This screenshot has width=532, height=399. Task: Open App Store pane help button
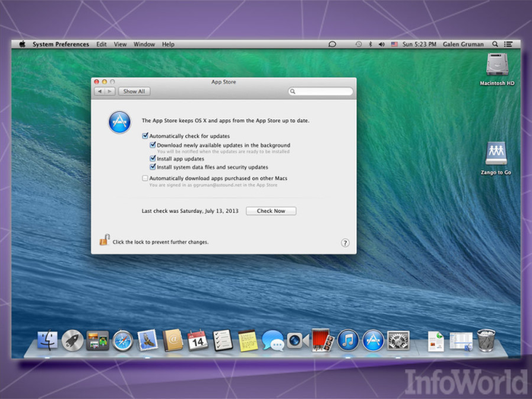point(345,243)
